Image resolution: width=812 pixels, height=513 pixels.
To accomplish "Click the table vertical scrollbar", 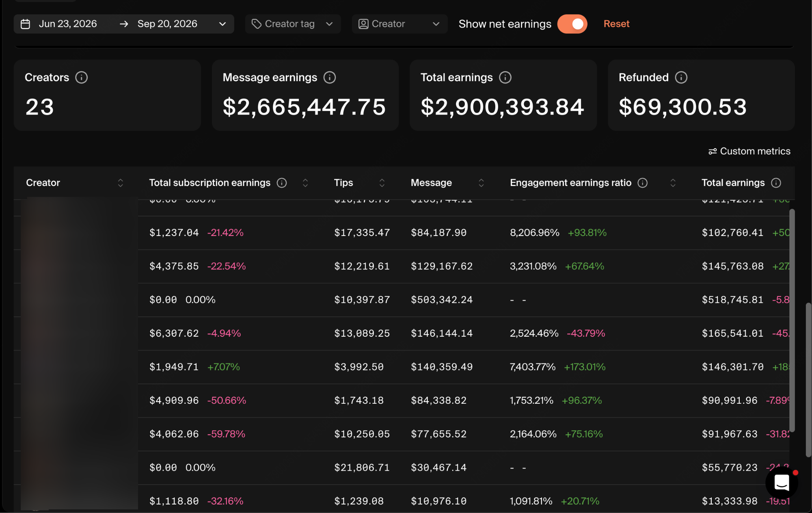I will (792, 320).
